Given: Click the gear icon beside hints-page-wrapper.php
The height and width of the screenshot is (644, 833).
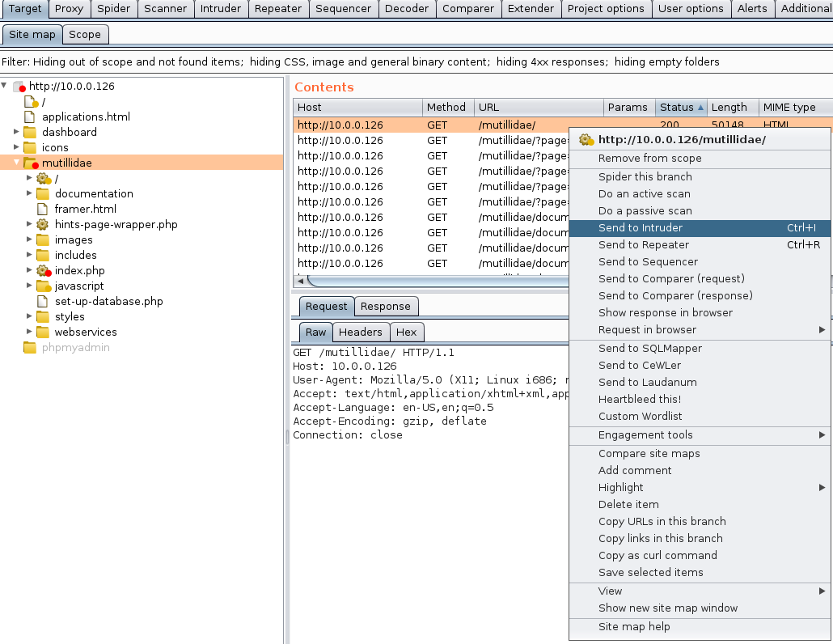Looking at the screenshot, I should click(43, 225).
